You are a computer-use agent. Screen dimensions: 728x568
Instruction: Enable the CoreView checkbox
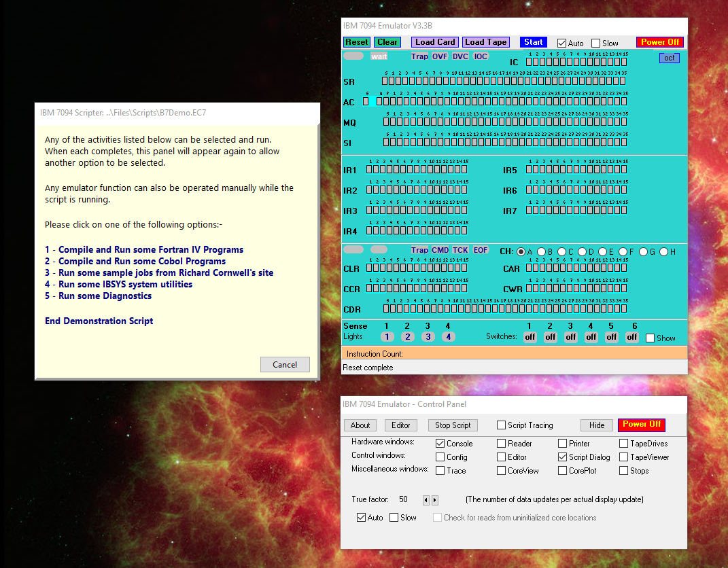501,471
